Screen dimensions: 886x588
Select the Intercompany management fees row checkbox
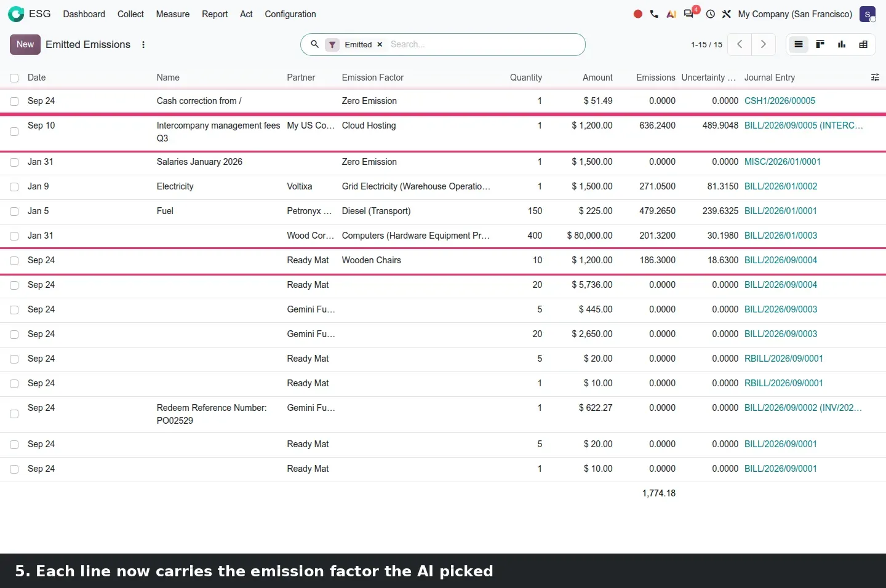[x=14, y=132]
